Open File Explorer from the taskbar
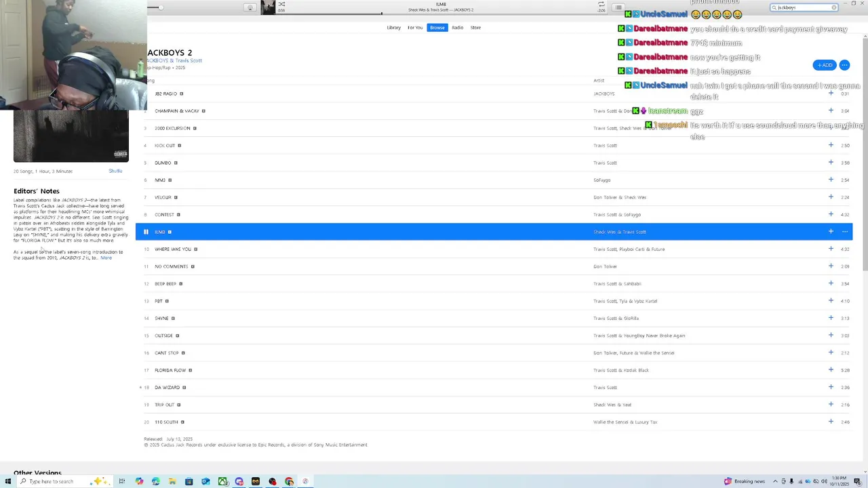This screenshot has width=868, height=488. coord(172,481)
